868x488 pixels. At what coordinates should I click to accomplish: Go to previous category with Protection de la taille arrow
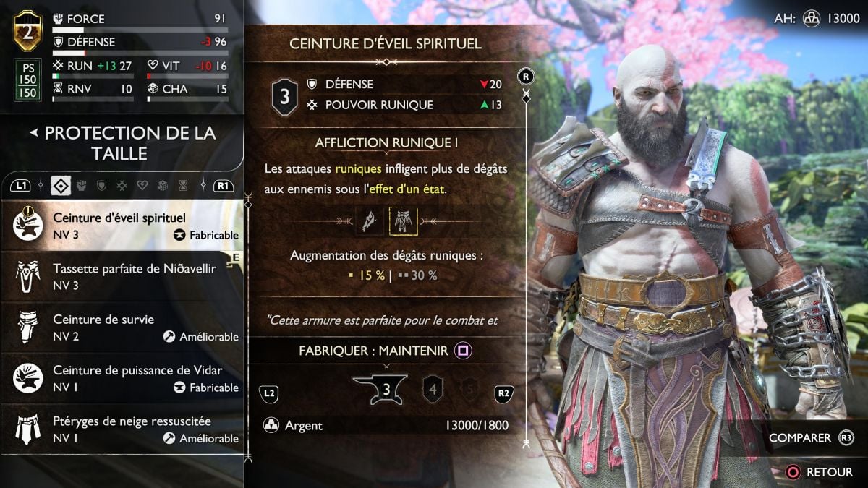click(33, 133)
